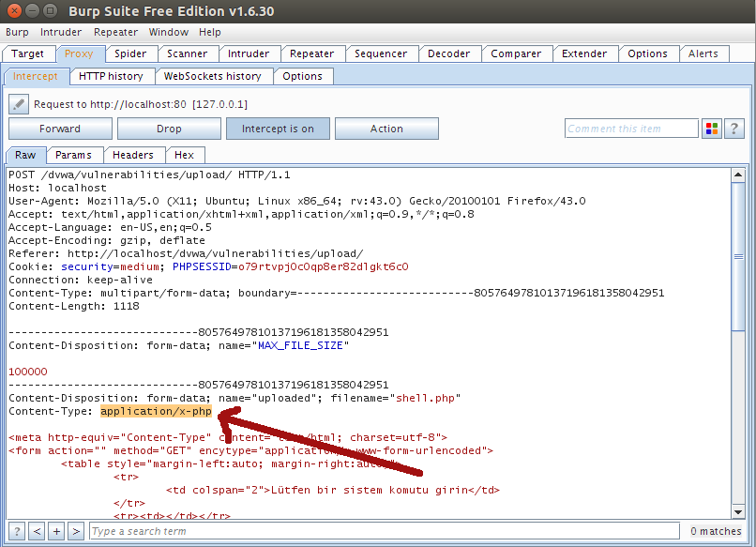
Task: Click the shell.php filename value
Action: tap(425, 398)
